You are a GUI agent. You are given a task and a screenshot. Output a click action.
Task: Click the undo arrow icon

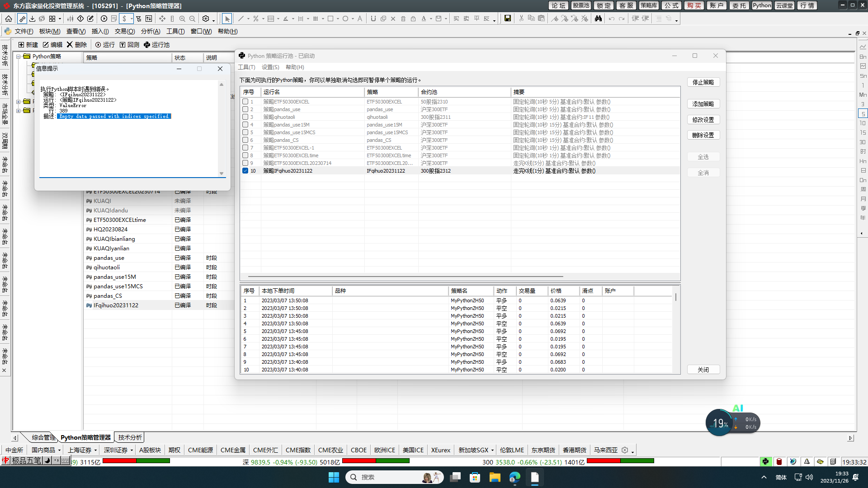coord(612,19)
